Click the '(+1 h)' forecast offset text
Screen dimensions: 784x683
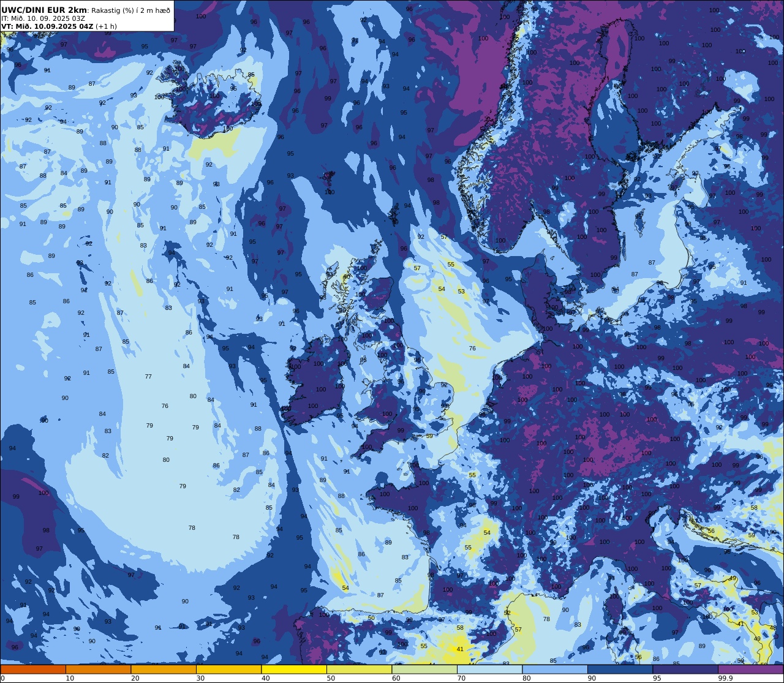point(107,26)
